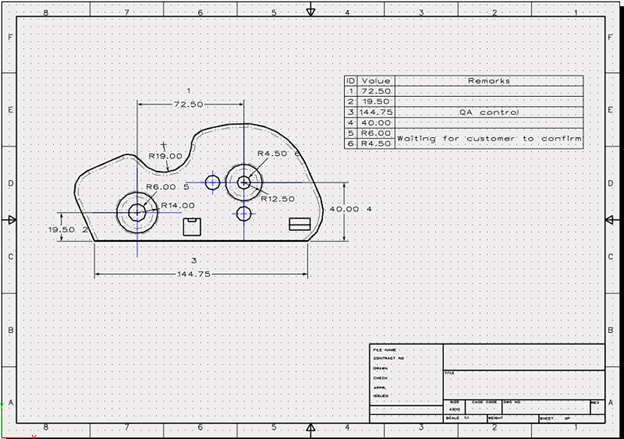Click row 3's ID cell in the table
624x439 pixels.
(351, 112)
